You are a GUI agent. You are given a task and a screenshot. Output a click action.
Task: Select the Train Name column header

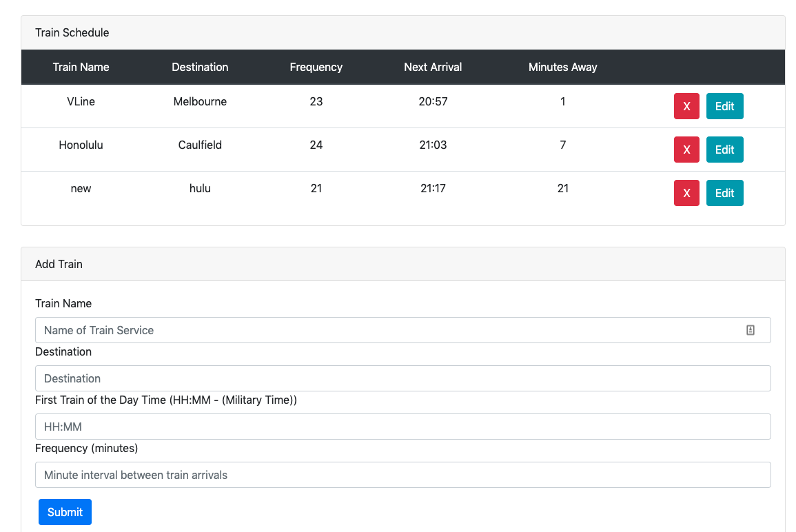pos(81,67)
